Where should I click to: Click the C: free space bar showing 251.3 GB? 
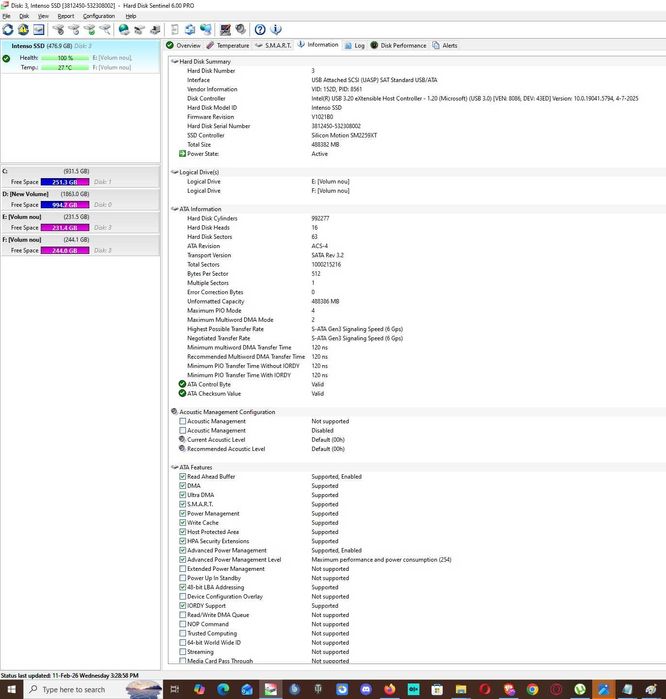65,182
